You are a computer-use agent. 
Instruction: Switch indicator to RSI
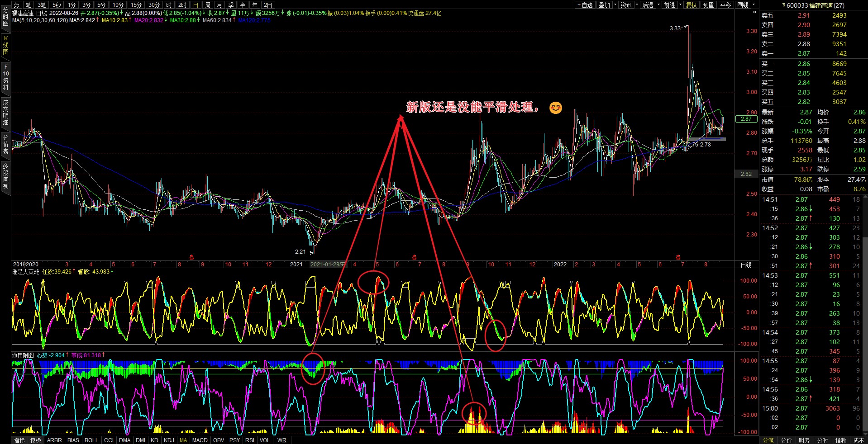point(249,440)
